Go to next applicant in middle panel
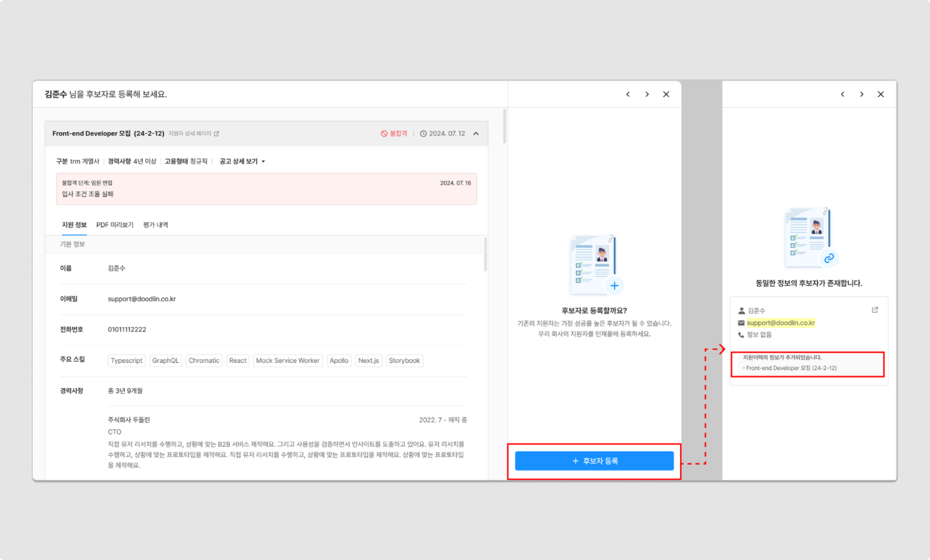The image size is (930, 560). click(647, 94)
